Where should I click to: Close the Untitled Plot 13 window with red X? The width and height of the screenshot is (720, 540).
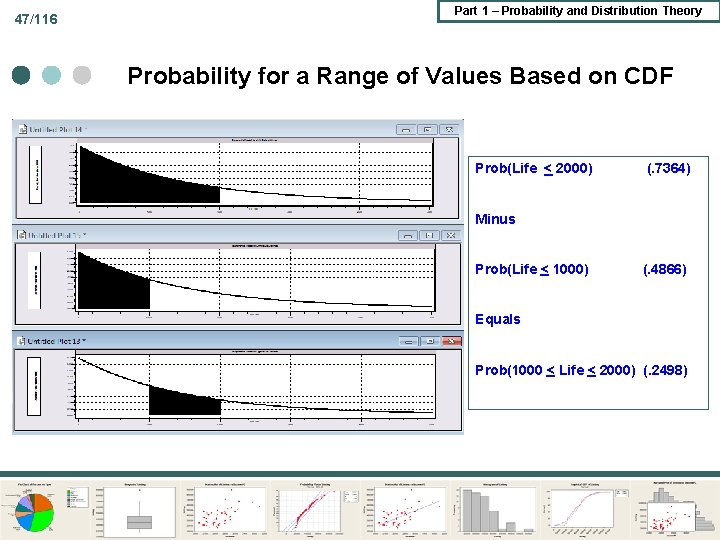coord(452,341)
